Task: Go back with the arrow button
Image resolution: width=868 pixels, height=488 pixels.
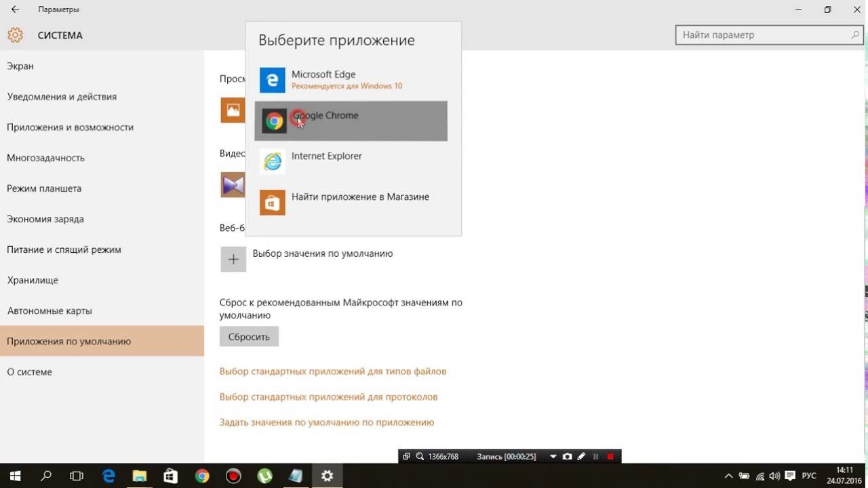Action: [x=15, y=9]
